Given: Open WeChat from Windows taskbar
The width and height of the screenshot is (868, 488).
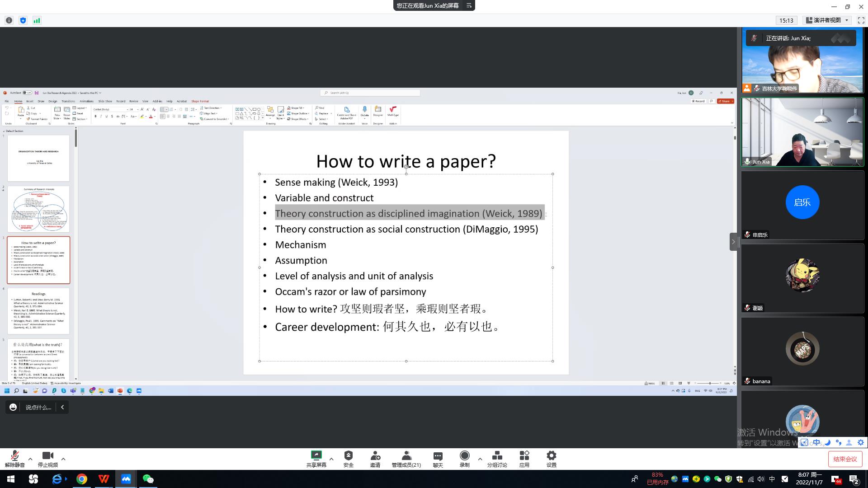Looking at the screenshot, I should coord(148,479).
